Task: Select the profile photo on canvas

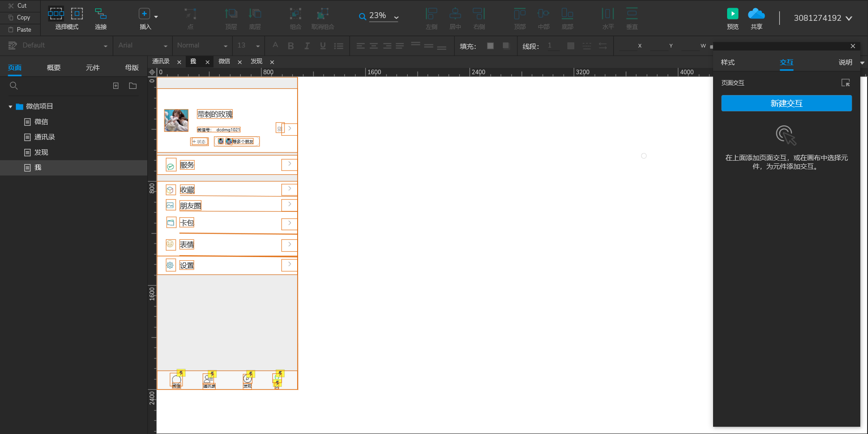Action: [x=176, y=120]
